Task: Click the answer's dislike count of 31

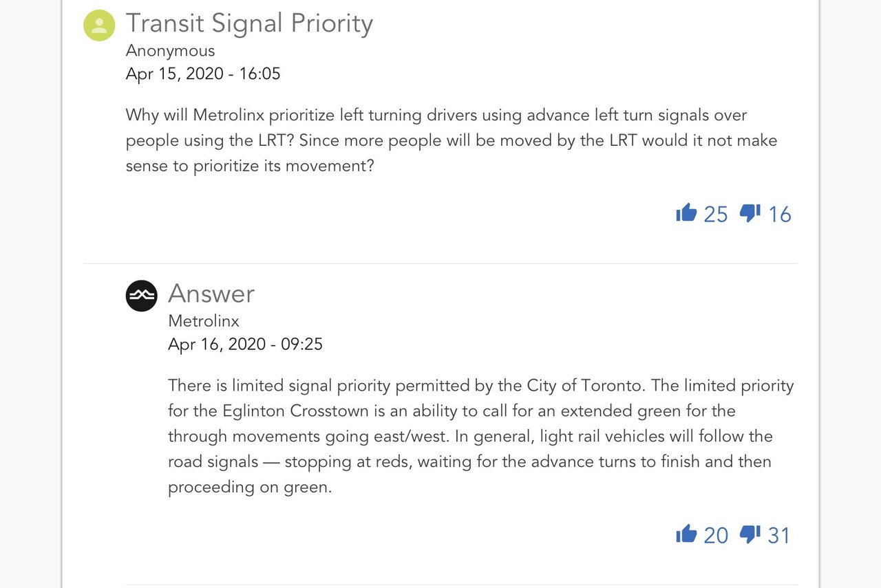Action: click(779, 535)
